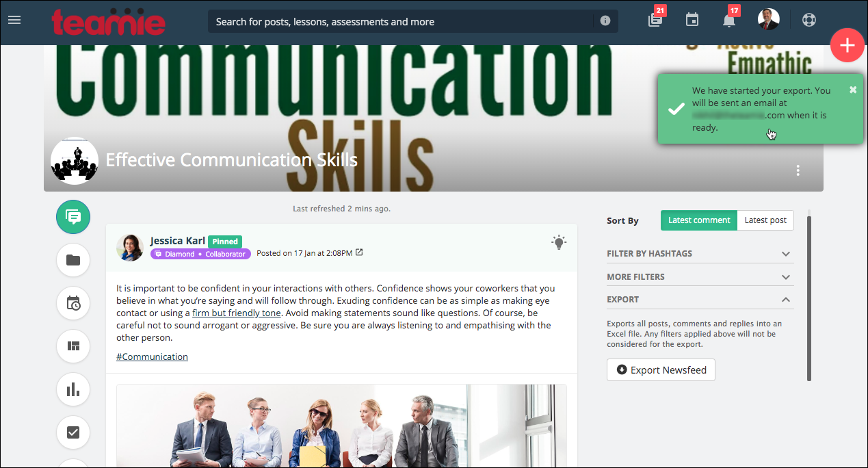
Task: Click the search info icon
Action: click(605, 21)
